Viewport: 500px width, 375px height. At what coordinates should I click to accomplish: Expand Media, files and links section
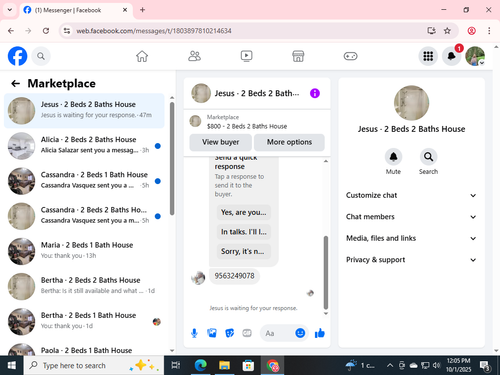pyautogui.click(x=411, y=238)
